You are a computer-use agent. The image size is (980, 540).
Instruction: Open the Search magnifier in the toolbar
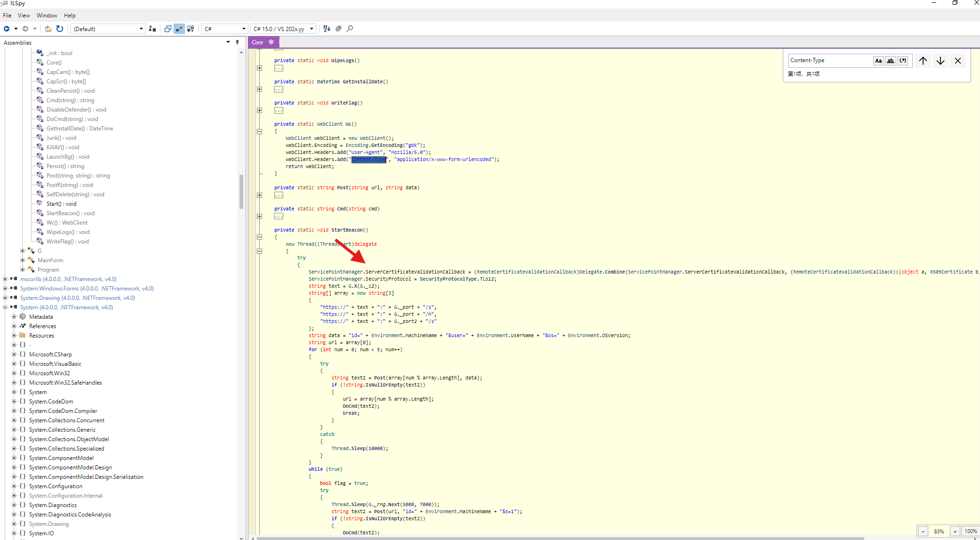[350, 29]
